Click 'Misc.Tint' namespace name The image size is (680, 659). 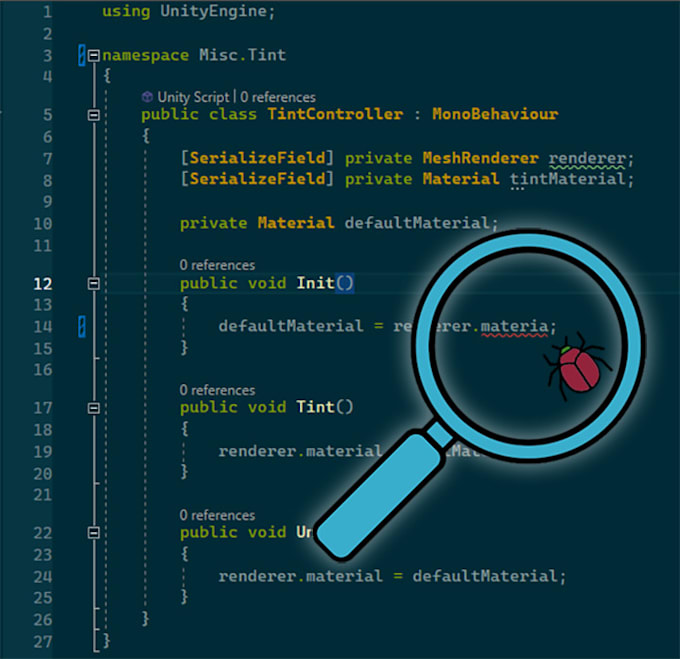pyautogui.click(x=242, y=55)
